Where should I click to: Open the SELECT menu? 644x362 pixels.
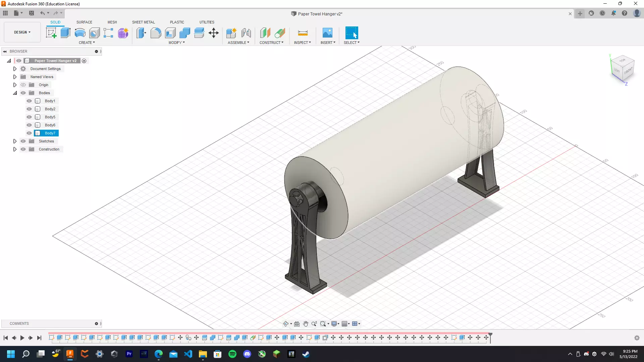pos(352,43)
